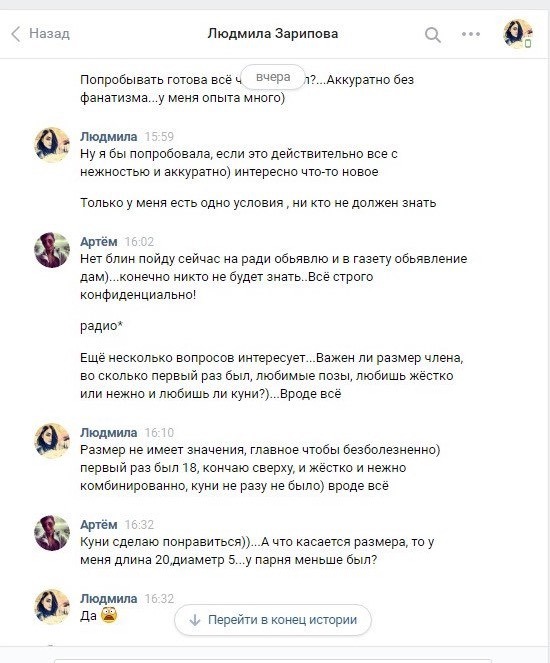Click the 16:02 message timestamp

point(139,242)
